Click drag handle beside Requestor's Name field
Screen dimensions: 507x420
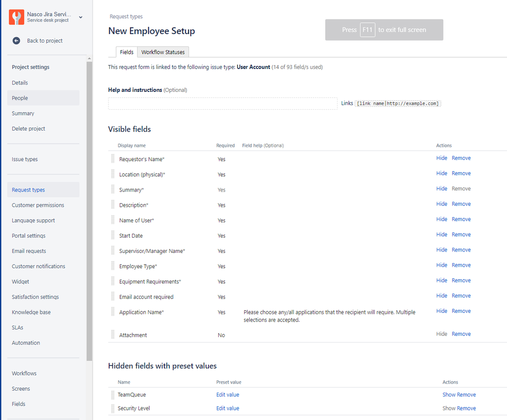tap(112, 157)
